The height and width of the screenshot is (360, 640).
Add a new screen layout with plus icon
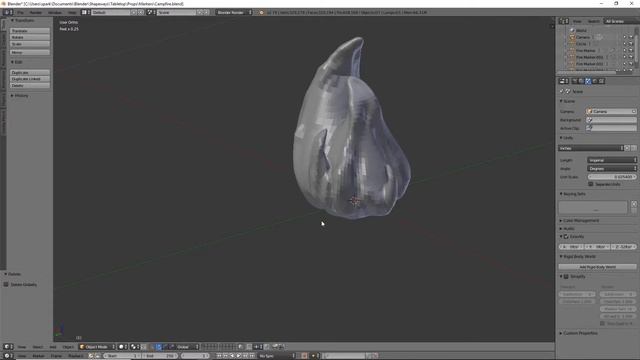(133, 12)
